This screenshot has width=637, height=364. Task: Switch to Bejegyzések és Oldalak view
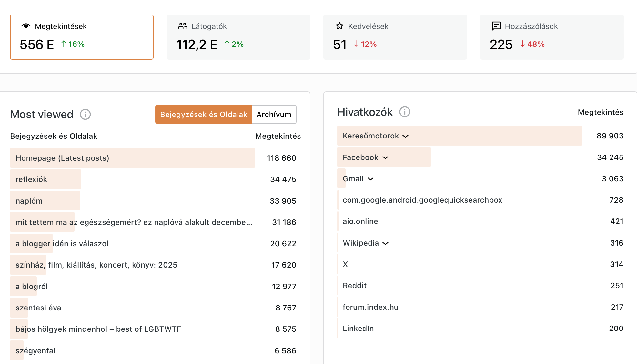tap(203, 115)
